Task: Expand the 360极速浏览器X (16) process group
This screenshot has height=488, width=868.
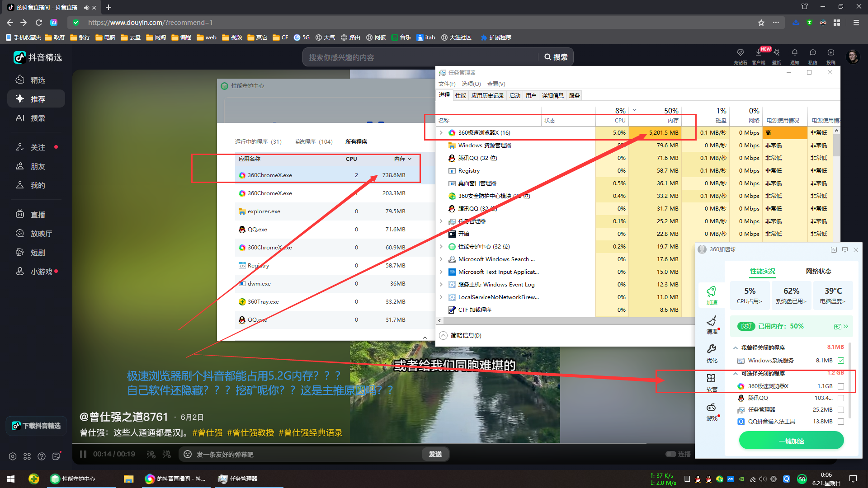Action: click(441, 133)
